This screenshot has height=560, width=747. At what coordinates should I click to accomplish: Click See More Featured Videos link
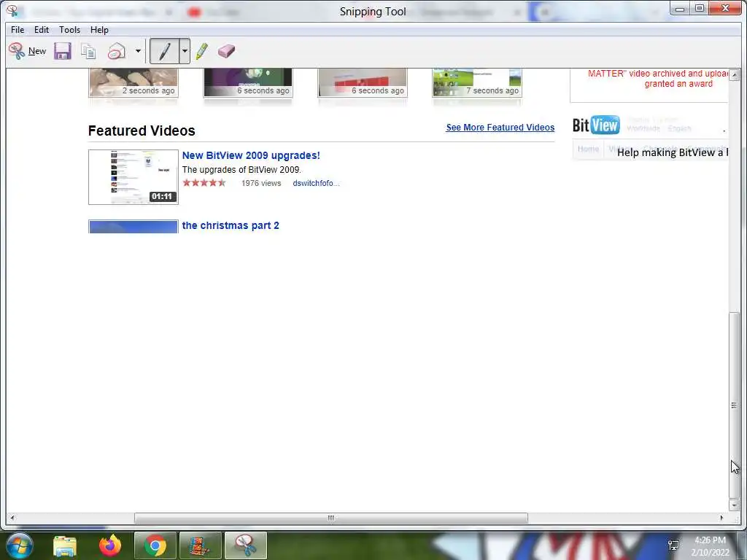[500, 127]
